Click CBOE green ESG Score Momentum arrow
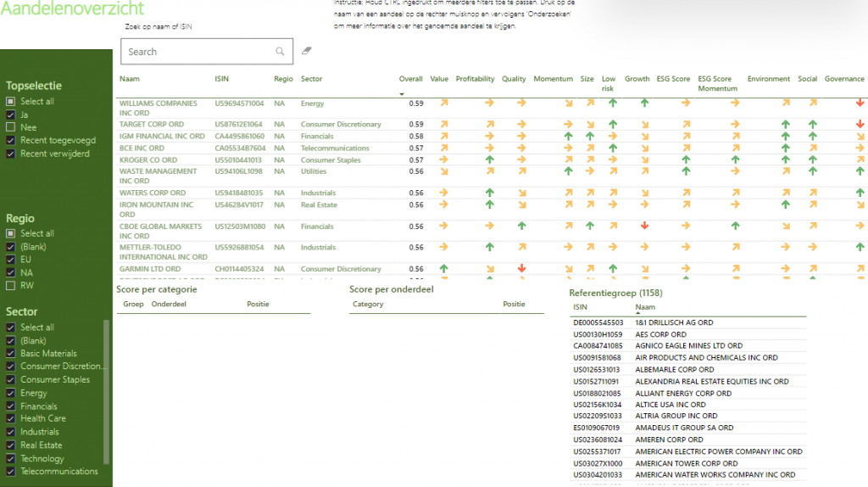Viewport: 868px width, 487px height. click(x=735, y=226)
